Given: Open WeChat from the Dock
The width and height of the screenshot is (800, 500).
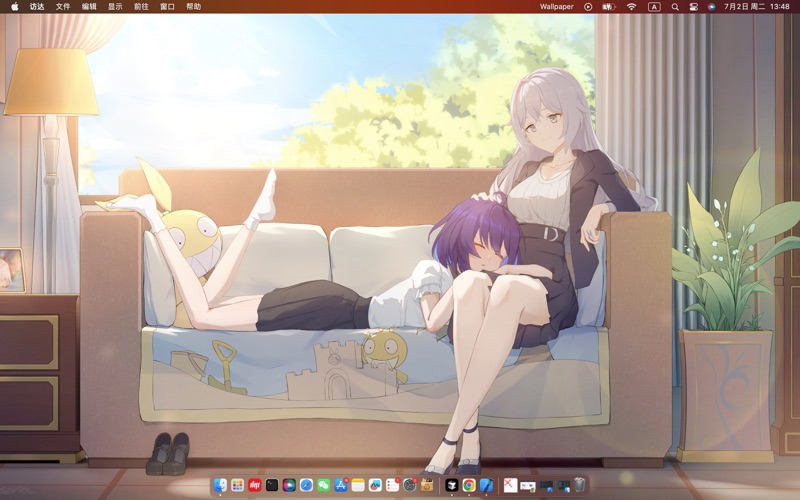Looking at the screenshot, I should pos(323,484).
